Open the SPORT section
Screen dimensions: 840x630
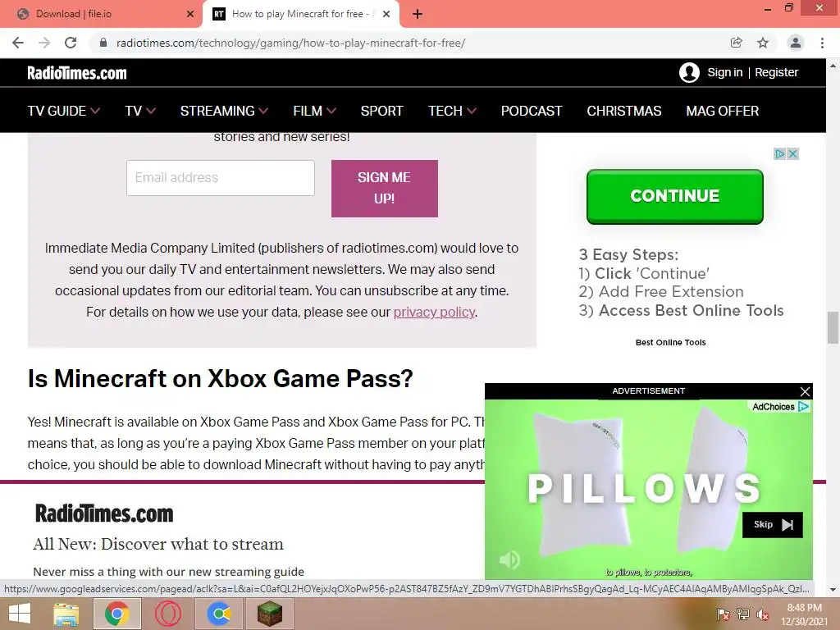pyautogui.click(x=382, y=111)
